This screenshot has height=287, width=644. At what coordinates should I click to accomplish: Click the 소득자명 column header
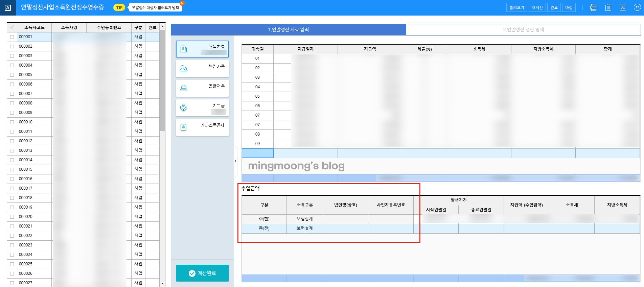pyautogui.click(x=69, y=27)
